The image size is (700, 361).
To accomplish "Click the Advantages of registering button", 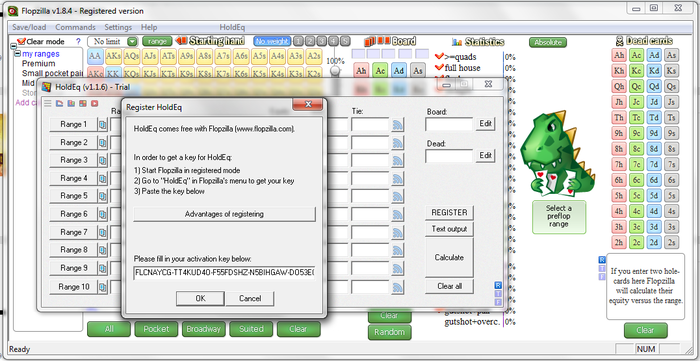I will tap(224, 214).
